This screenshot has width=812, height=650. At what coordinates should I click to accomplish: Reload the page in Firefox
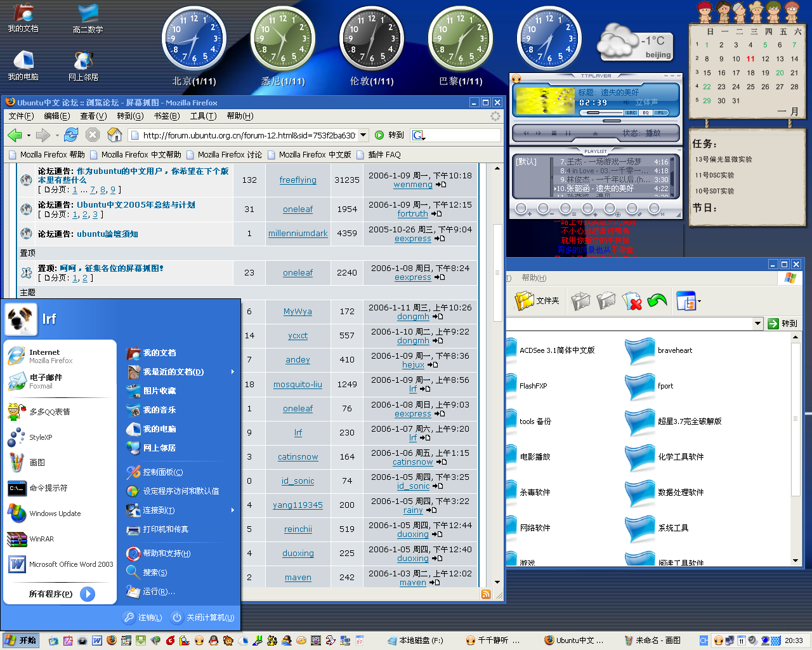(71, 135)
